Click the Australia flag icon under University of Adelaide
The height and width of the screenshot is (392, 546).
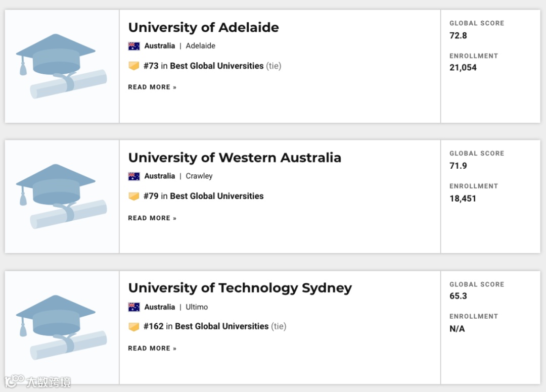pyautogui.click(x=134, y=46)
